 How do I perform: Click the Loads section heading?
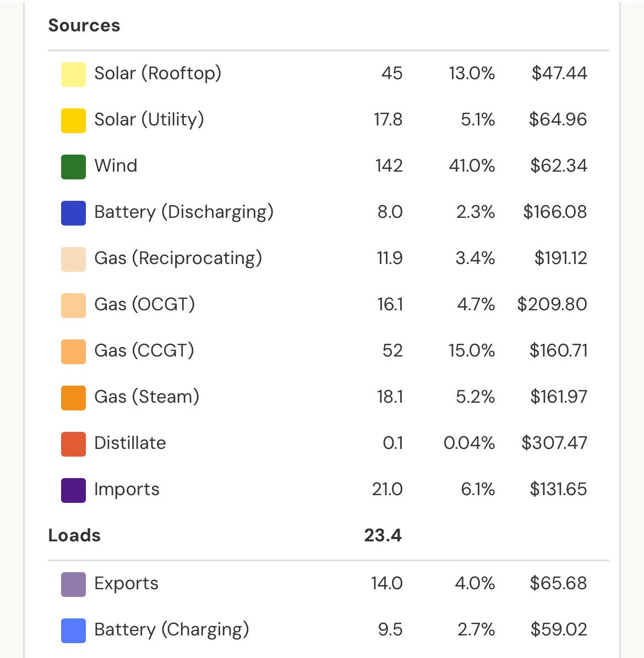(74, 535)
